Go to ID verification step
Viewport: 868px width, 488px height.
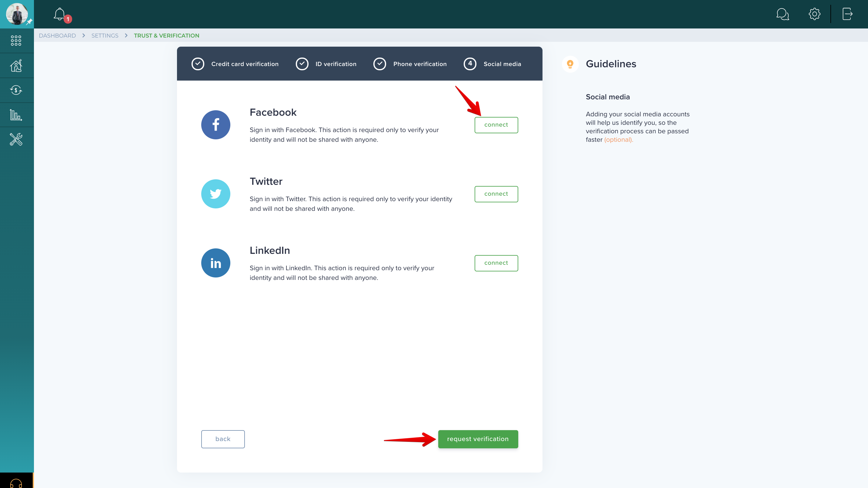point(336,64)
